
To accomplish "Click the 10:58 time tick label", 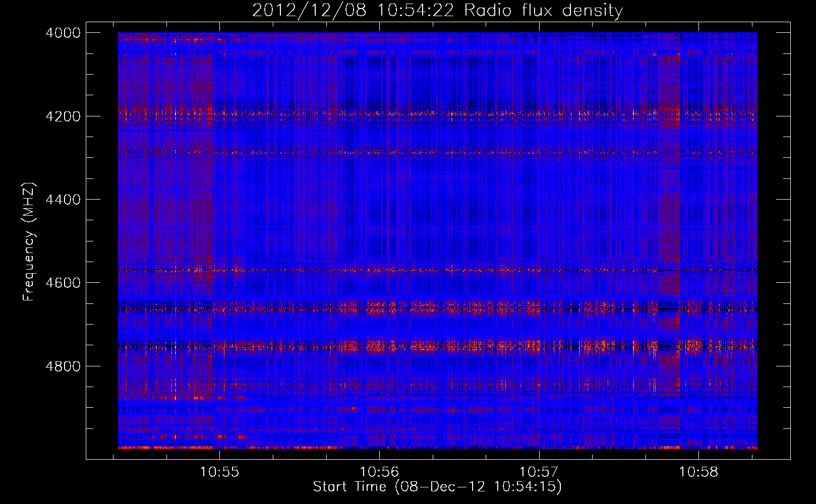I will (698, 472).
